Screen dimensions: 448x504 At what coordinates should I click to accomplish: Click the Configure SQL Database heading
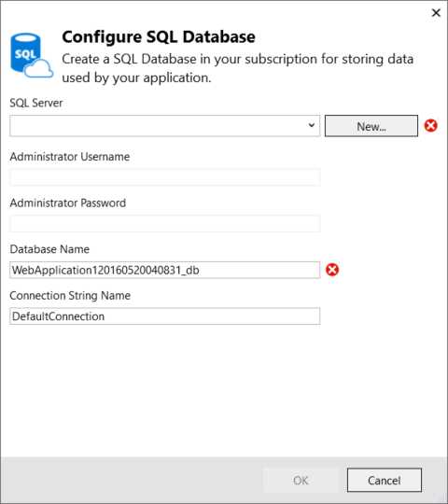coord(159,37)
